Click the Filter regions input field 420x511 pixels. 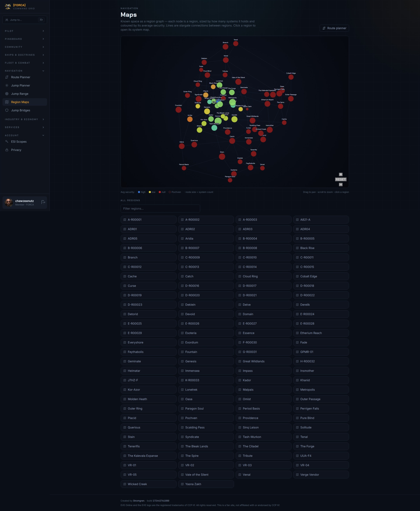point(160,209)
